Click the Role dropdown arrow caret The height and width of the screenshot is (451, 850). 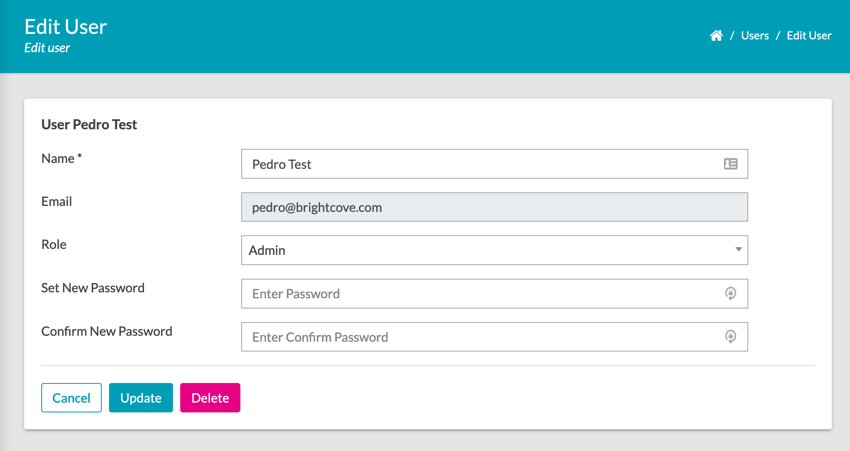tap(738, 250)
